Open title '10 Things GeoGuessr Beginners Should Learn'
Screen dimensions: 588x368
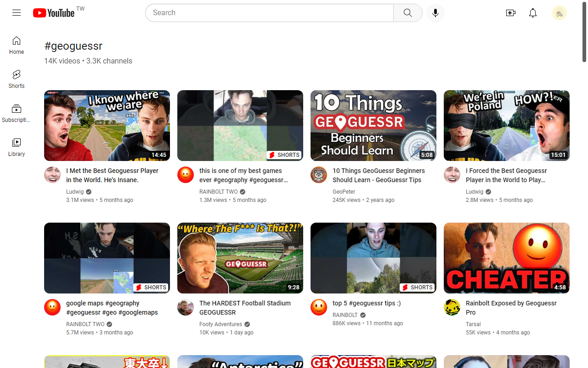tap(379, 175)
